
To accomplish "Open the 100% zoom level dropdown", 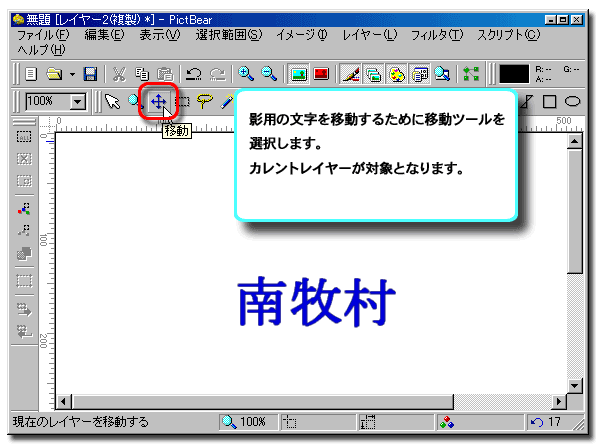I will click(x=78, y=101).
